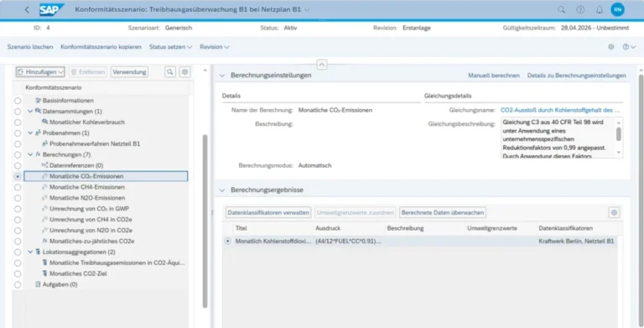
Task: Select Umrechnung von CH4 in CO2e item
Action: (91, 220)
